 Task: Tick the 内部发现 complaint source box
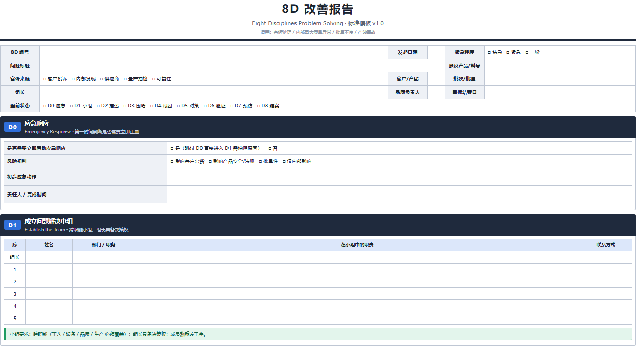point(73,79)
